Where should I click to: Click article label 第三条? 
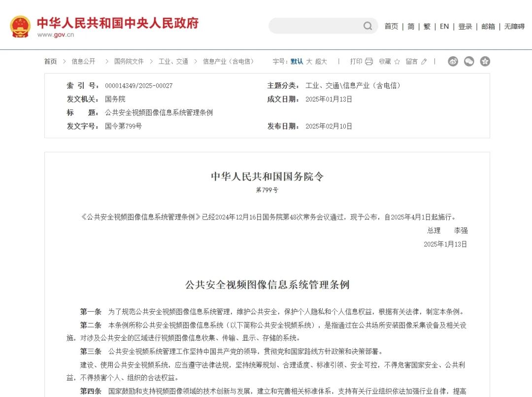91,352
